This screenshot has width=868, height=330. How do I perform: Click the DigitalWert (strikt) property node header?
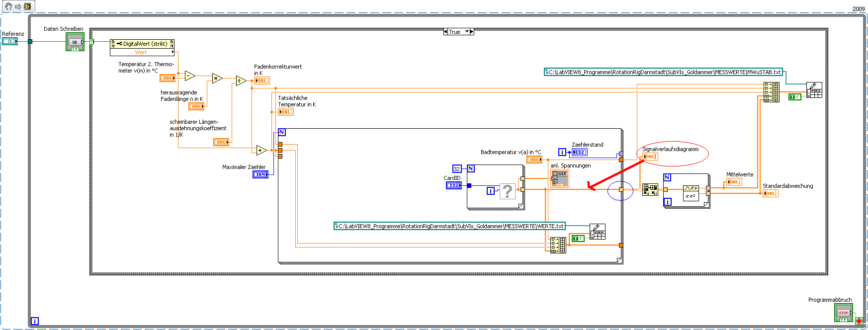(x=142, y=44)
